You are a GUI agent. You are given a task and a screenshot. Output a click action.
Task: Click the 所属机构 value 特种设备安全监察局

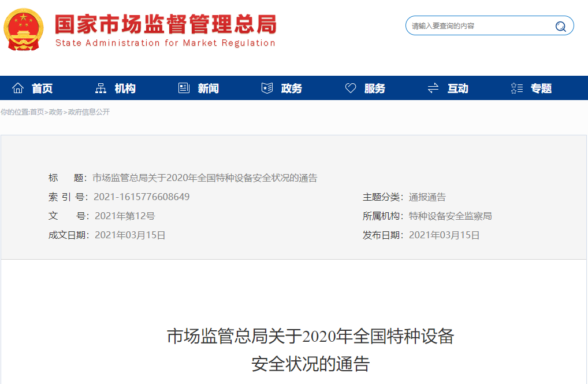coord(450,216)
